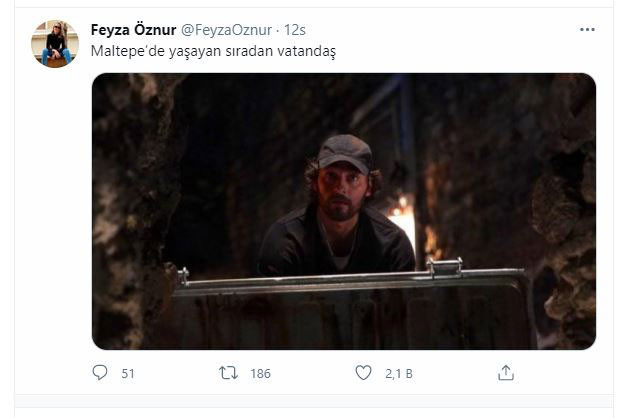626x418 pixels.
Task: Click the tweet text about Maltepe
Action: pos(213,51)
